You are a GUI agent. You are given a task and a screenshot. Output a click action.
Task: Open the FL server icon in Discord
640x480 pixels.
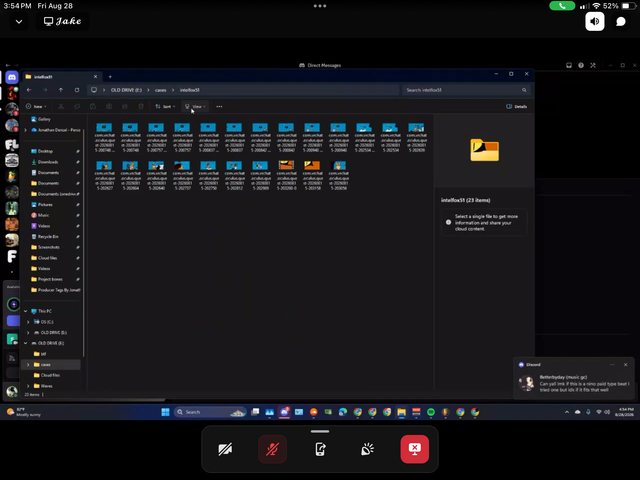pyautogui.click(x=12, y=144)
